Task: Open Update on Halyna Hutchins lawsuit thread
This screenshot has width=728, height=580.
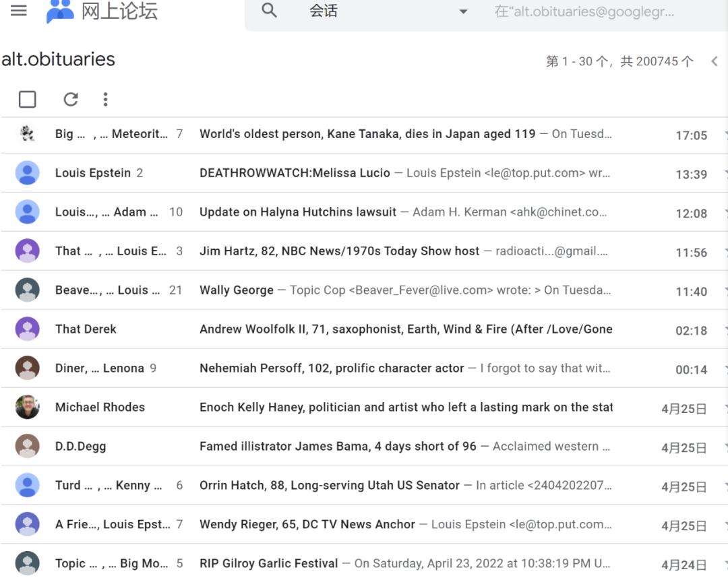Action: pos(298,212)
